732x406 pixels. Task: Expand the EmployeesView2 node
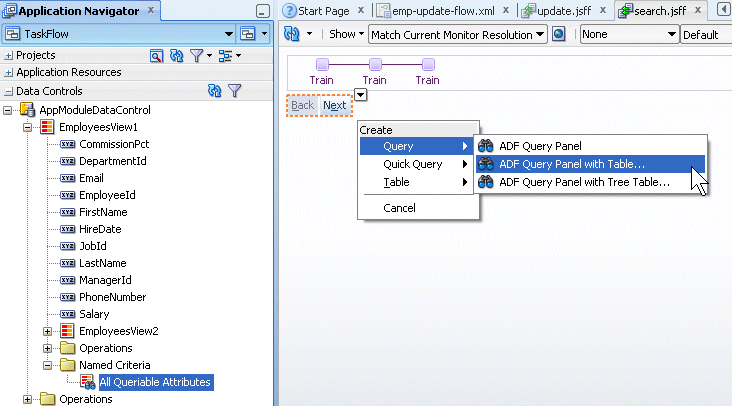[47, 331]
